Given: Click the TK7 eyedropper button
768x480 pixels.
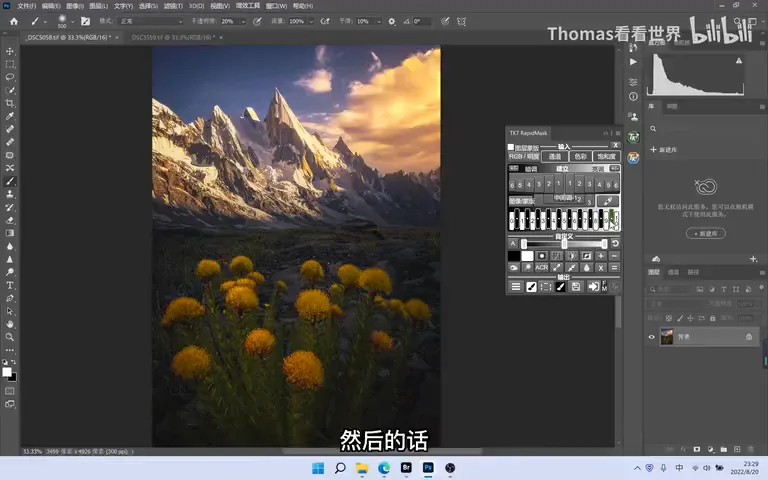Looking at the screenshot, I should tap(608, 201).
